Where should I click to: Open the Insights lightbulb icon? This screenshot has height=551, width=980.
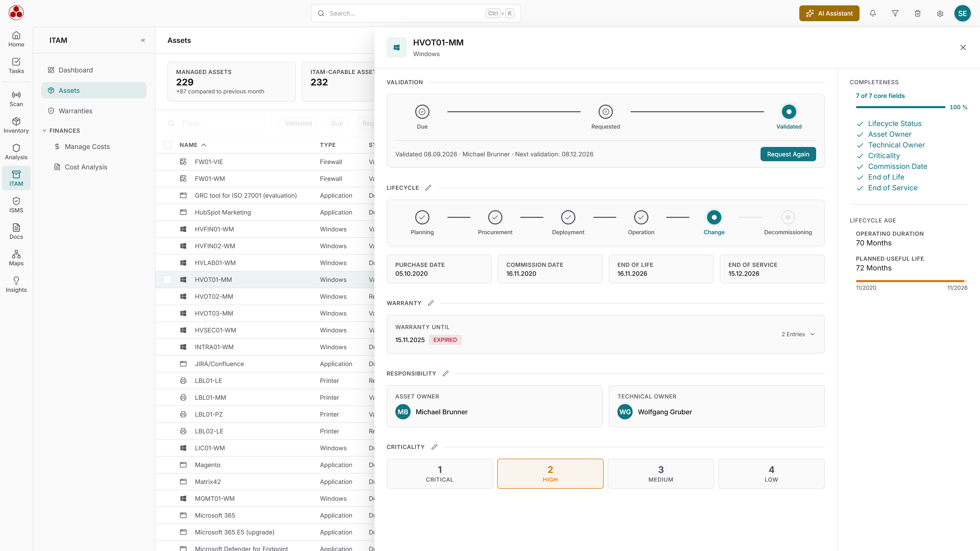pyautogui.click(x=16, y=285)
